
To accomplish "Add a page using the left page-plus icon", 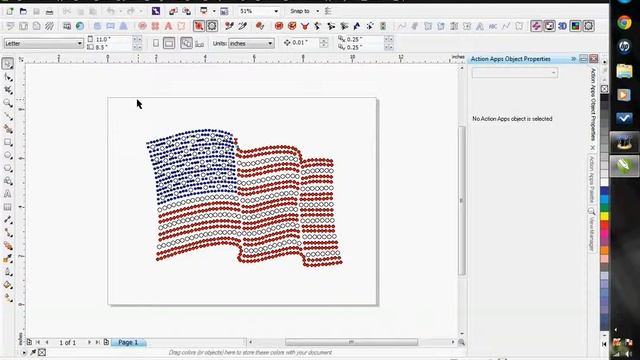I will point(29,342).
